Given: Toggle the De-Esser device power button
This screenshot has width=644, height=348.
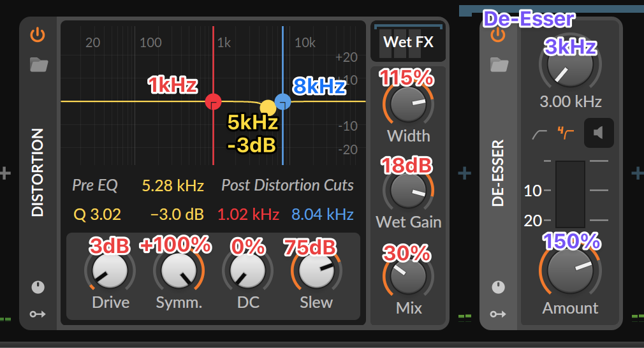Looking at the screenshot, I should (498, 35).
